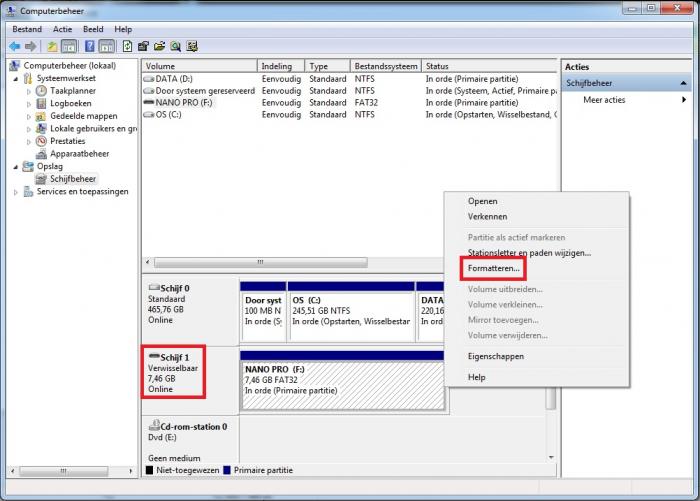Click the Refresh toolbar icon

click(x=127, y=46)
